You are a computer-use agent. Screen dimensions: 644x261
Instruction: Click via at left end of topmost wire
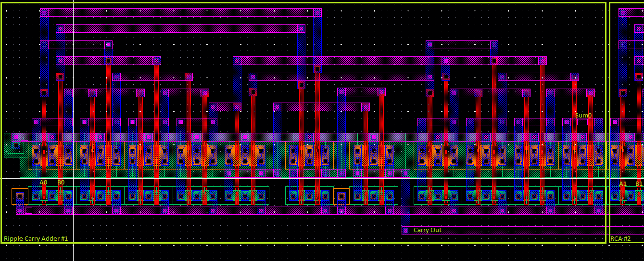(44, 13)
